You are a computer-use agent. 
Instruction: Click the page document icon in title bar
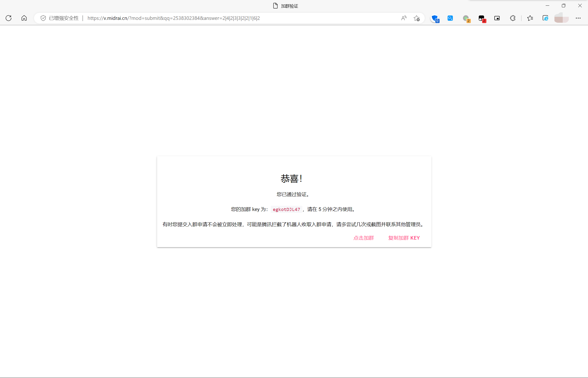275,6
